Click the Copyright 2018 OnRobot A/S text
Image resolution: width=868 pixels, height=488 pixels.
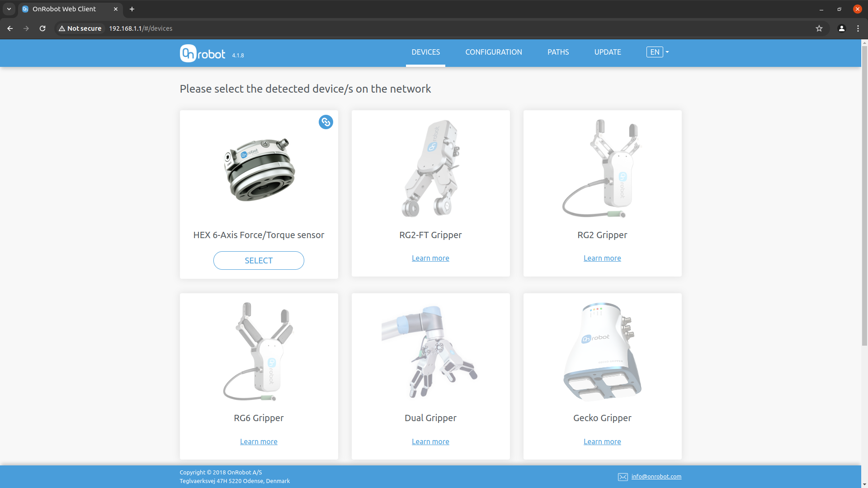coord(221,473)
